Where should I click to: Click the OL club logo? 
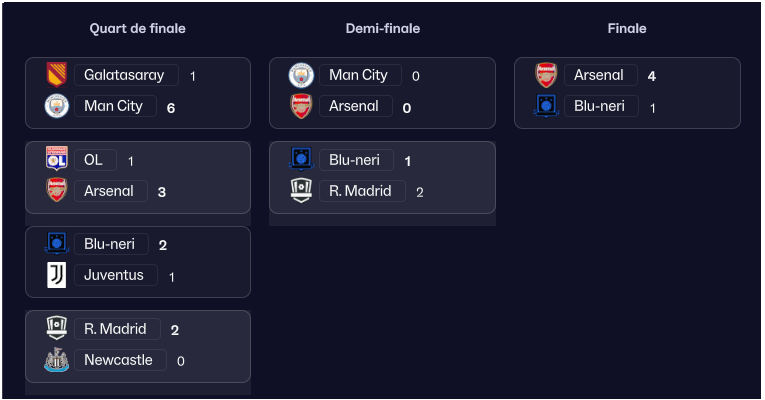tap(56, 160)
